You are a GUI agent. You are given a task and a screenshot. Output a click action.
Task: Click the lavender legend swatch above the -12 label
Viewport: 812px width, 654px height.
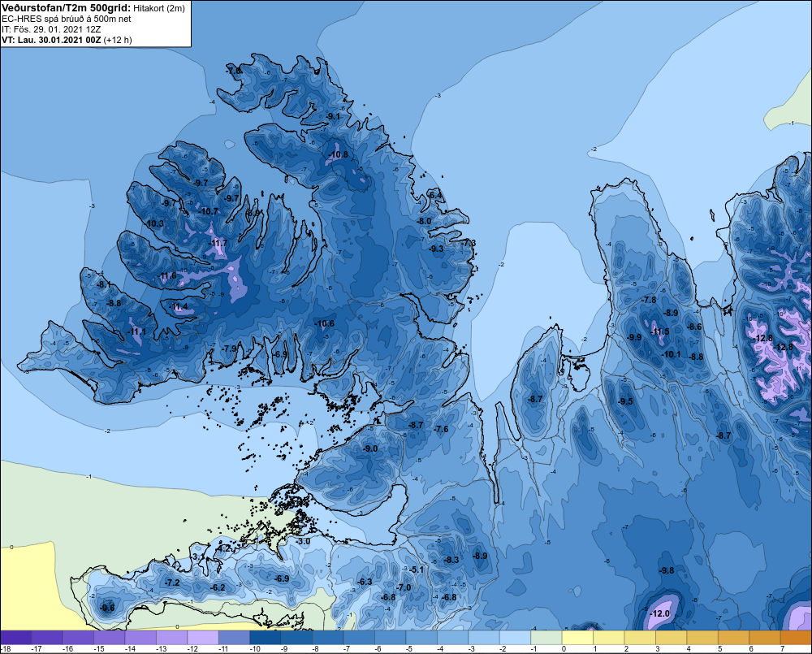[203, 638]
